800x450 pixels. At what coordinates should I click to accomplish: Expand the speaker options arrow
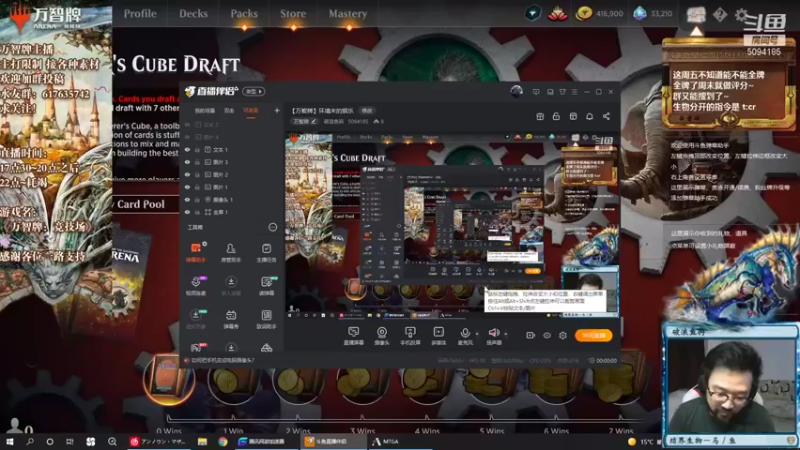[x=506, y=334]
